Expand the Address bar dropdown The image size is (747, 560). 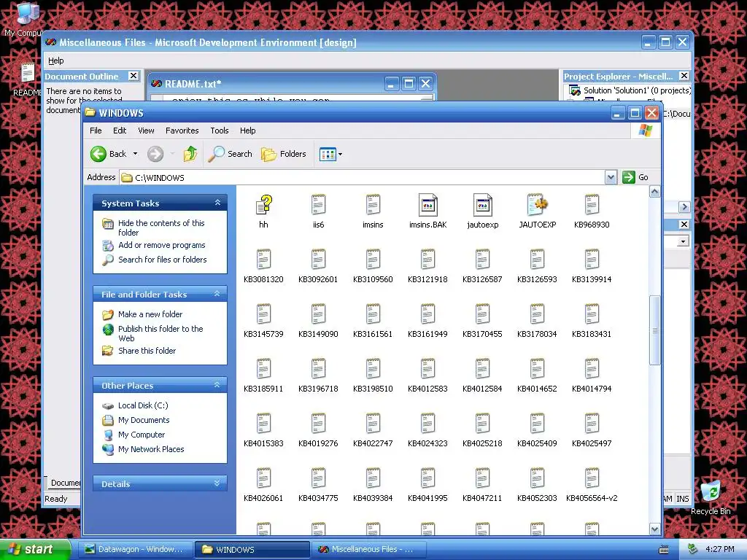pos(611,178)
